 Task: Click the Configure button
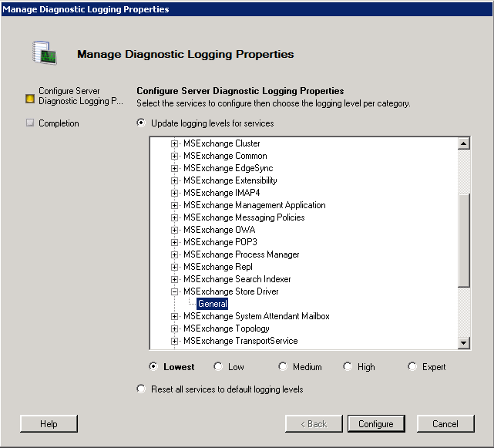[376, 424]
